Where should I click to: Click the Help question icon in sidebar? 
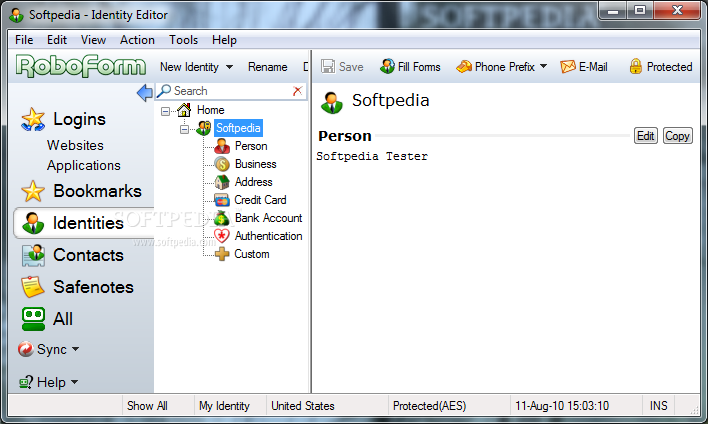[x=26, y=382]
